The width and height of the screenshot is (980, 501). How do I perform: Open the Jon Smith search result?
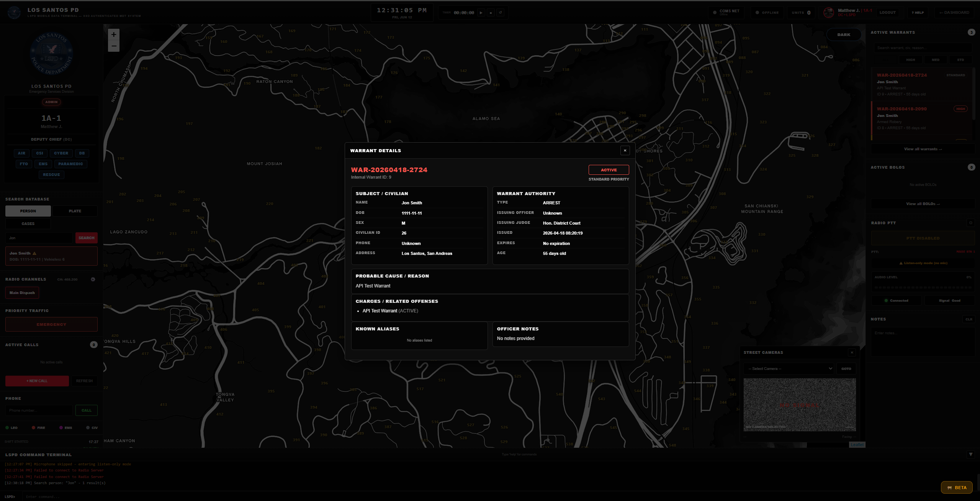[51, 256]
